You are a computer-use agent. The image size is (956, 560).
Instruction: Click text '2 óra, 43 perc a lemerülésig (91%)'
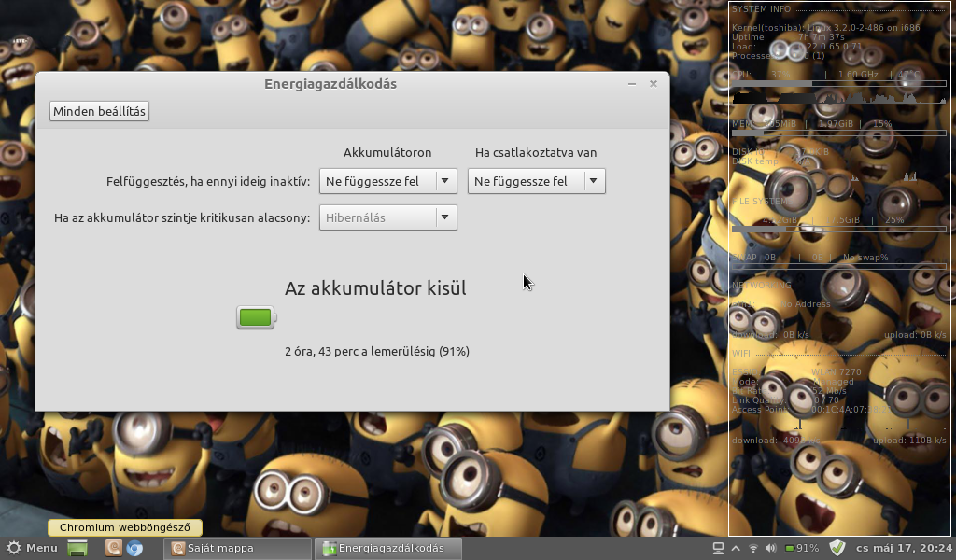click(377, 351)
